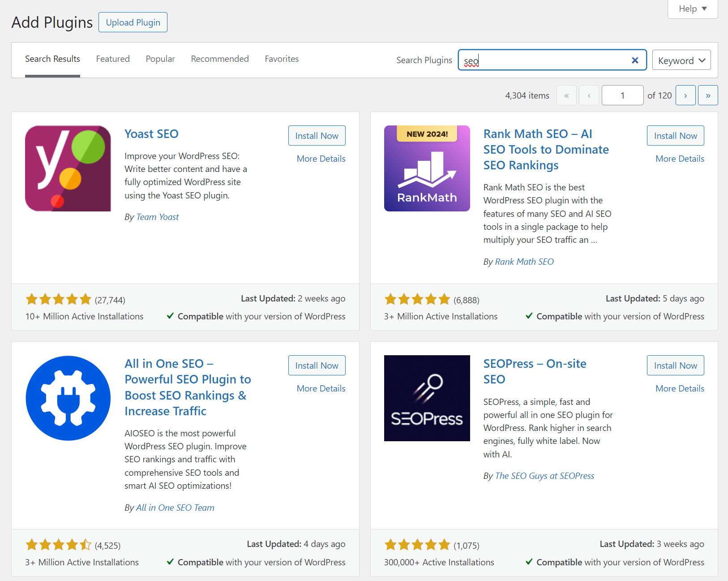
Task: Open the Rank Math SEO author link
Action: [524, 262]
